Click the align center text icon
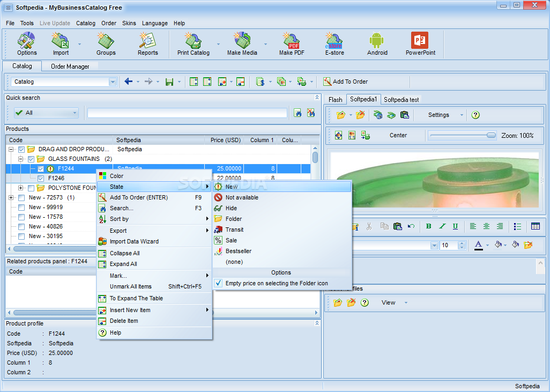 486,226
